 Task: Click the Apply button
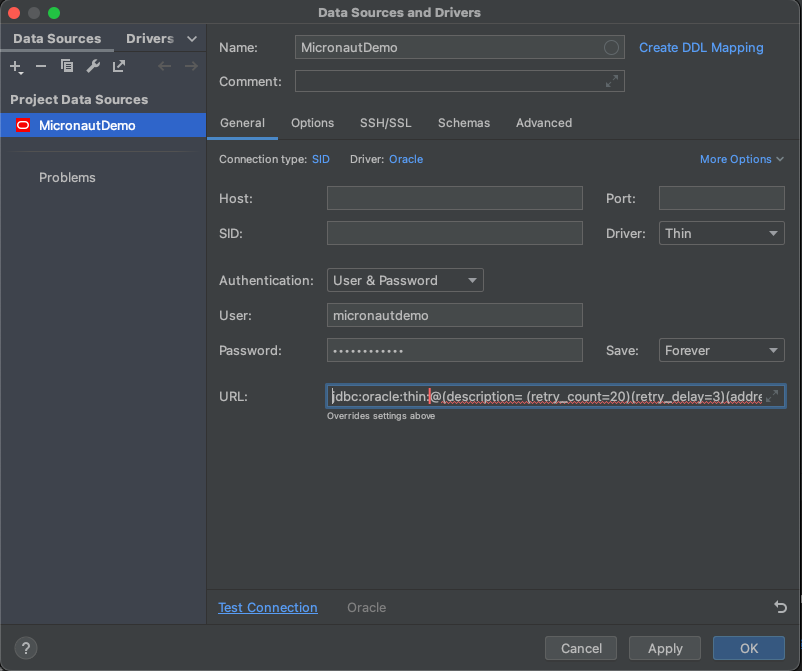click(665, 648)
